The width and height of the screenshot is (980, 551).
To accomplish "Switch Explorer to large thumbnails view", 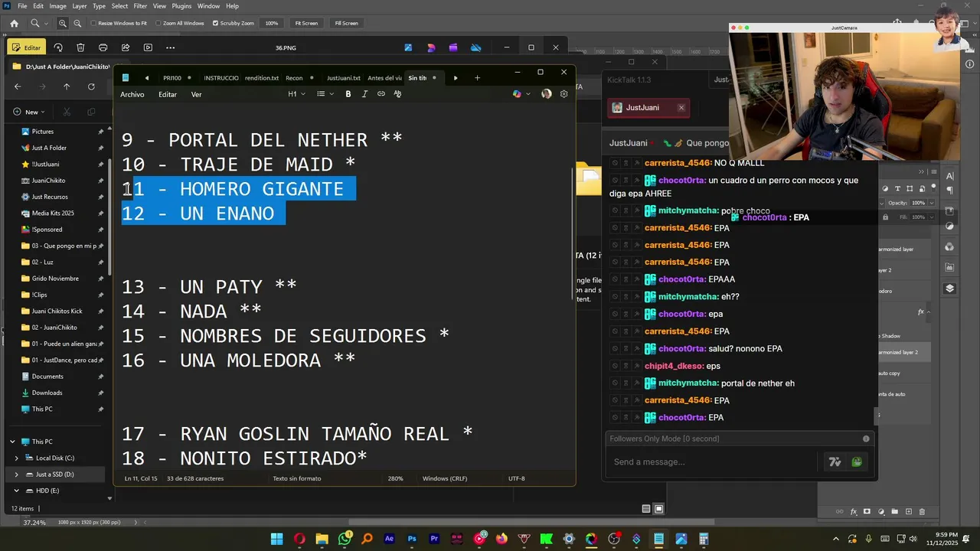I will click(x=658, y=509).
